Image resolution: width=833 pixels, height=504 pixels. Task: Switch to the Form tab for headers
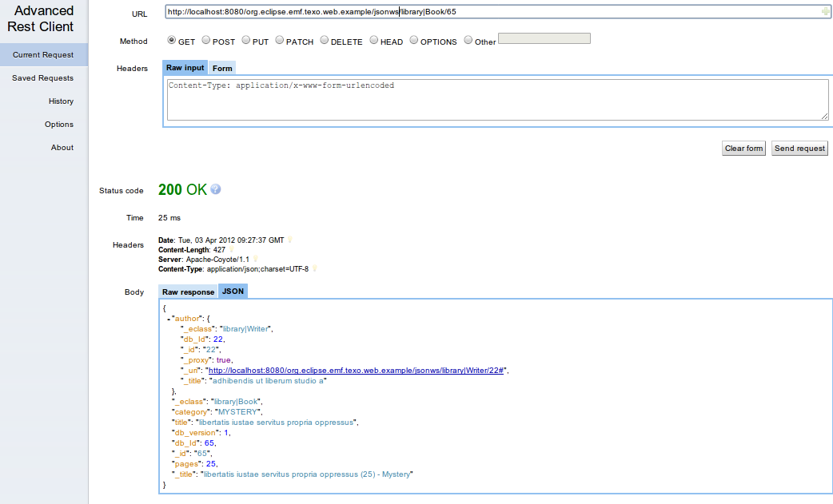pyautogui.click(x=221, y=68)
